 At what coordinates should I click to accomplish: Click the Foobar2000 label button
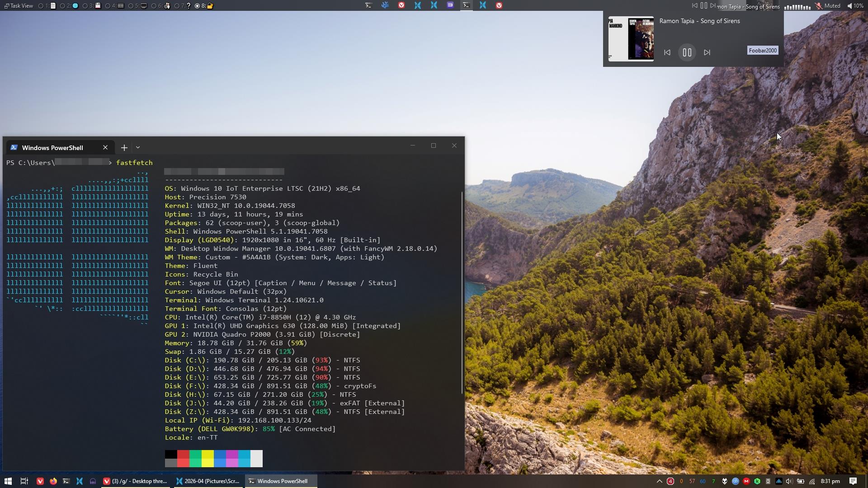pos(763,51)
